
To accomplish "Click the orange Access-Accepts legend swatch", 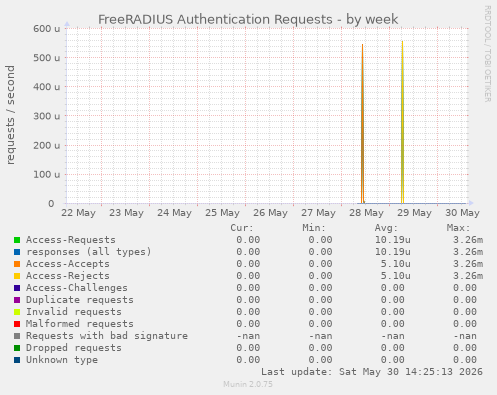I will (x=17, y=264).
